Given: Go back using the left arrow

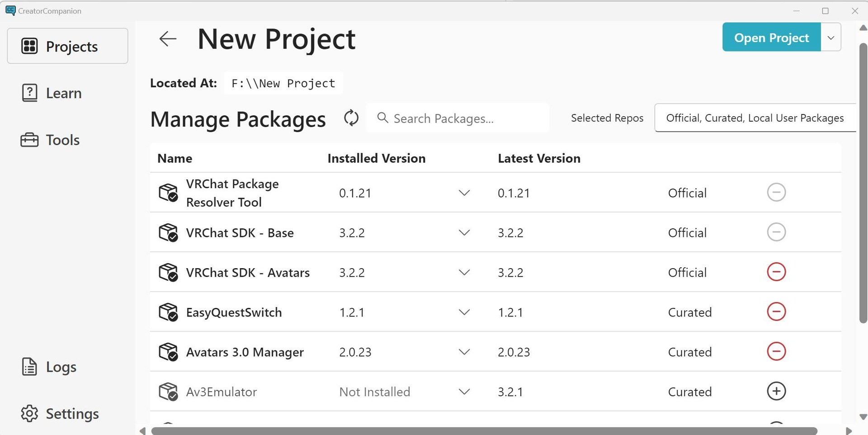Looking at the screenshot, I should tap(168, 39).
